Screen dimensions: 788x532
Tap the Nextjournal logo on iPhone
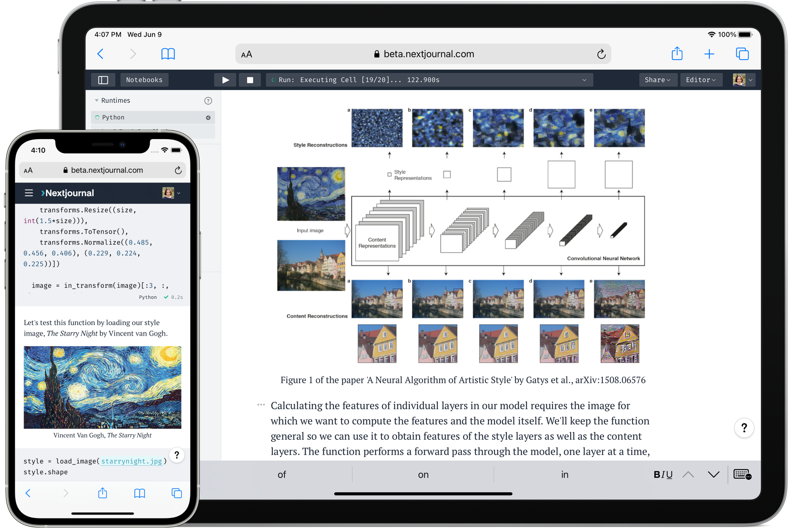pyautogui.click(x=67, y=193)
